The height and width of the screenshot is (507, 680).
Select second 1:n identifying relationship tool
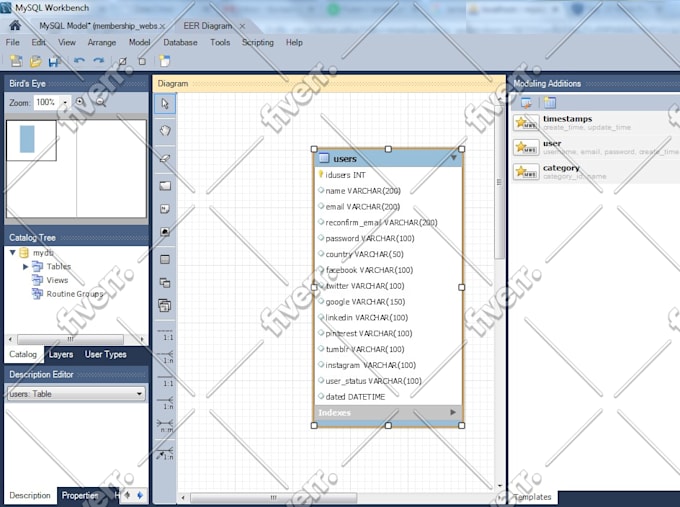click(x=165, y=403)
